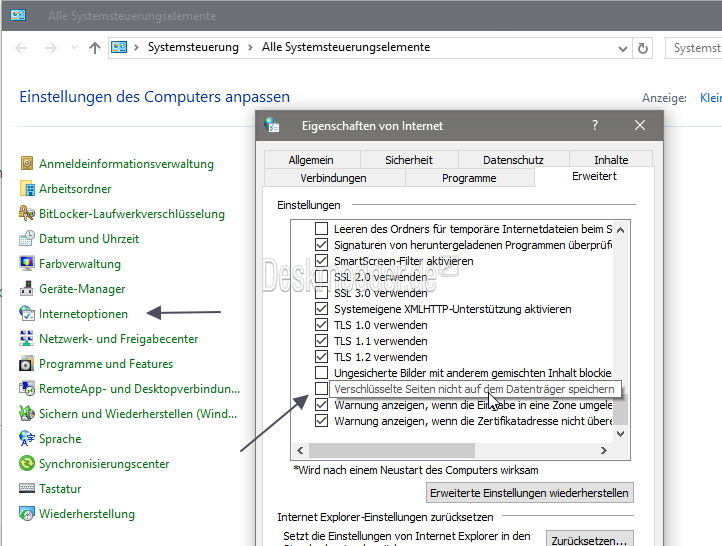Open the Anzeige view dropdown
722x546 pixels.
tap(710, 98)
